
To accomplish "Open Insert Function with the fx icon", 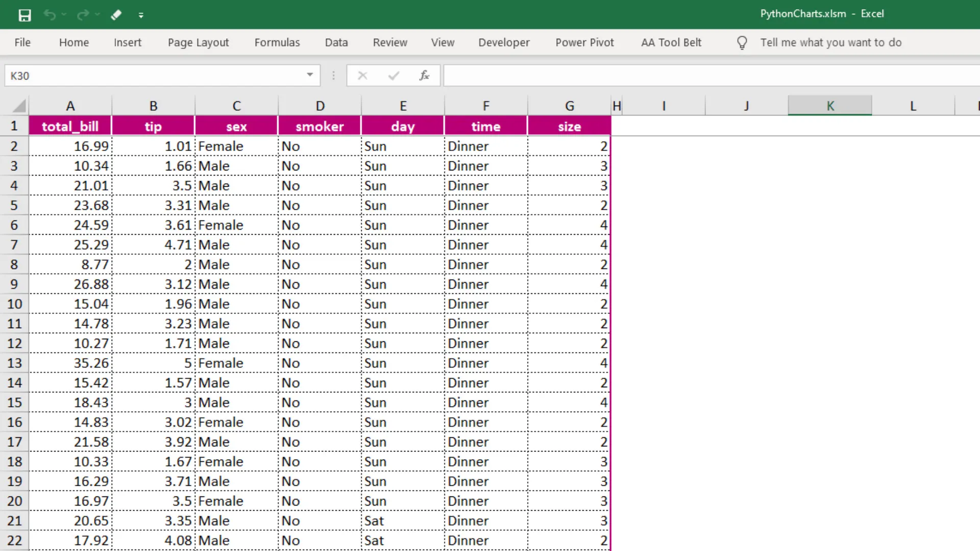I will tap(424, 75).
